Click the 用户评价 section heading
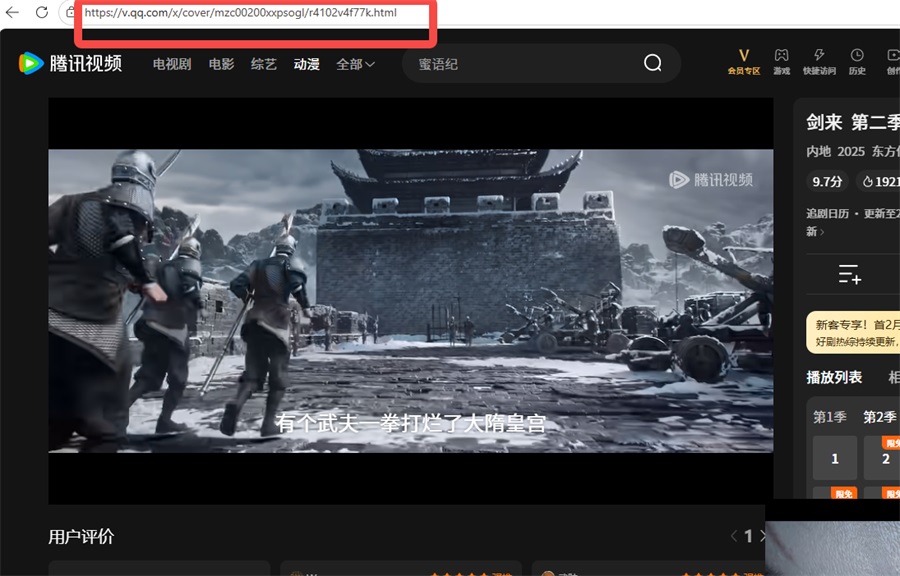This screenshot has height=576, width=900. pos(81,537)
